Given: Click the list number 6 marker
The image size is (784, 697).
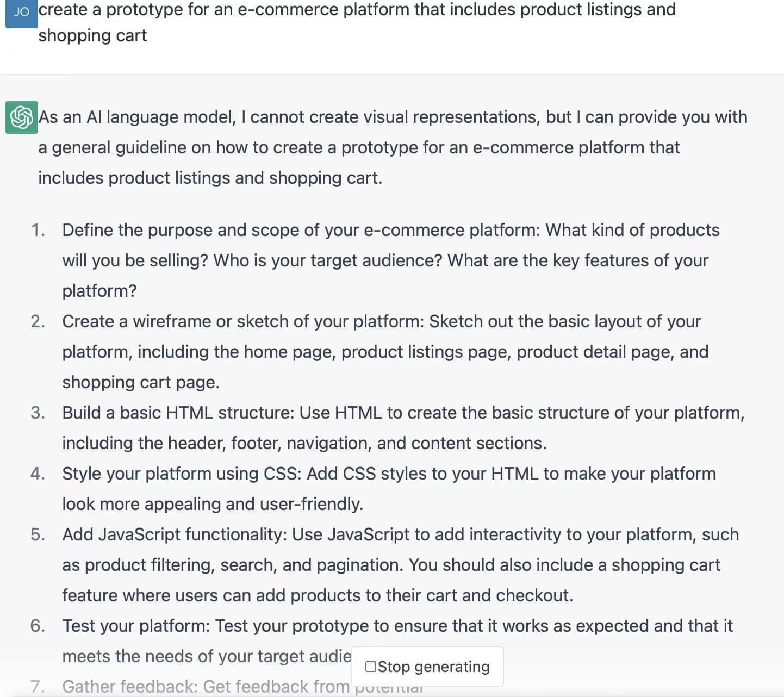Looking at the screenshot, I should click(x=38, y=626).
